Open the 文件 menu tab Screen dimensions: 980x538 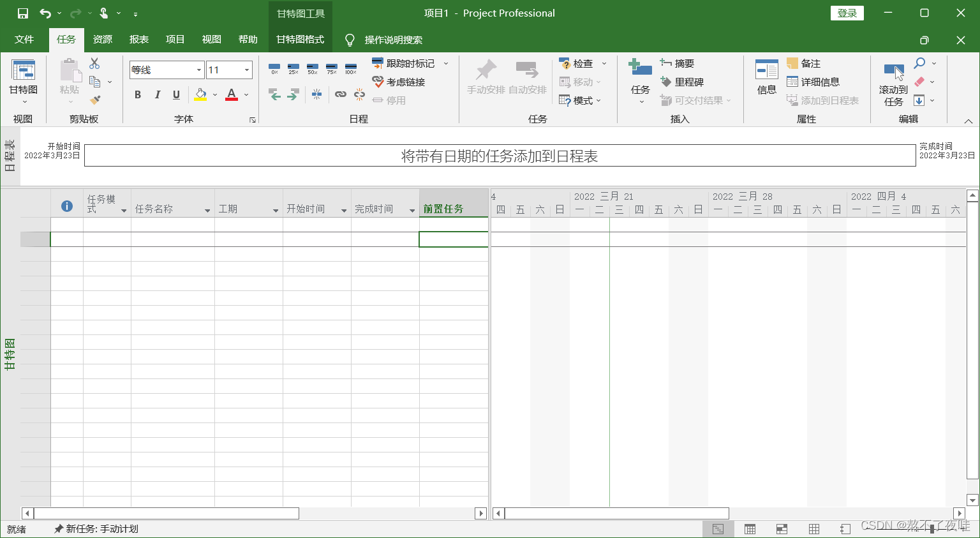point(24,40)
